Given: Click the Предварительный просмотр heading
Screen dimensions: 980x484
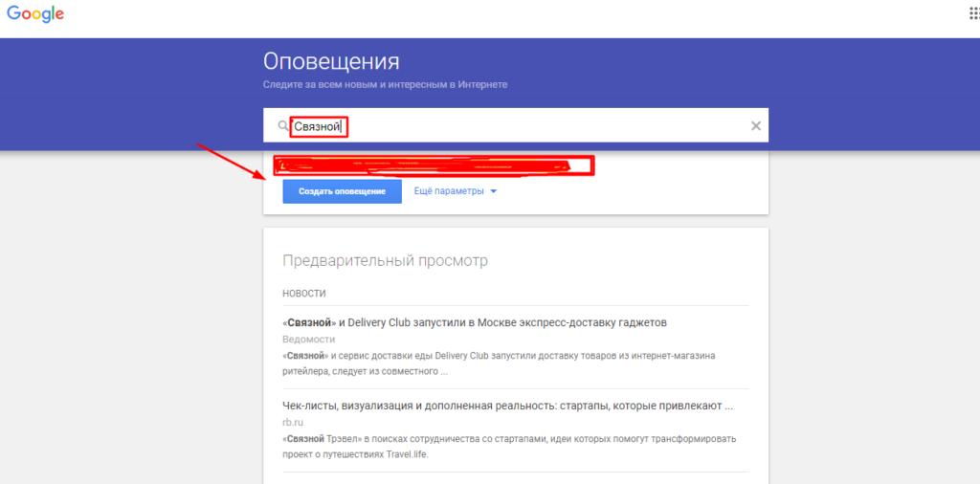Looking at the screenshot, I should (385, 261).
